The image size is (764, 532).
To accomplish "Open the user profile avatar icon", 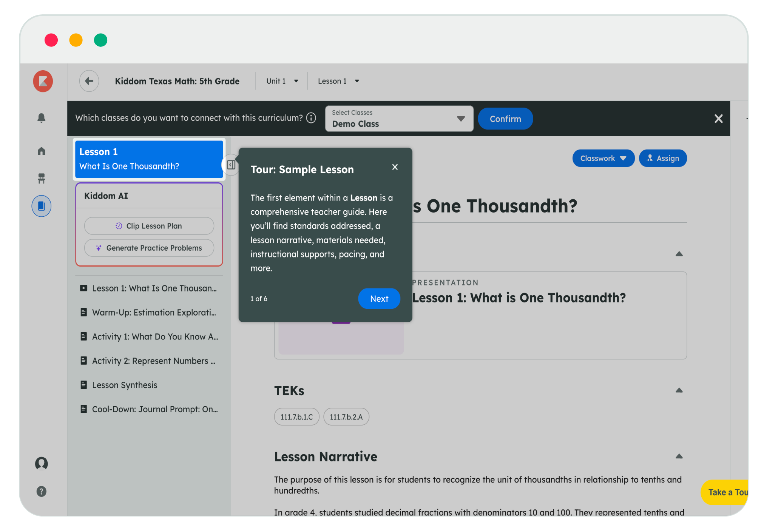I will 42,463.
